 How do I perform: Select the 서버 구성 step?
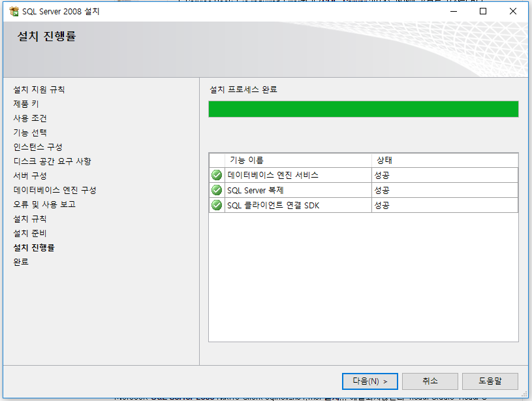pos(30,176)
